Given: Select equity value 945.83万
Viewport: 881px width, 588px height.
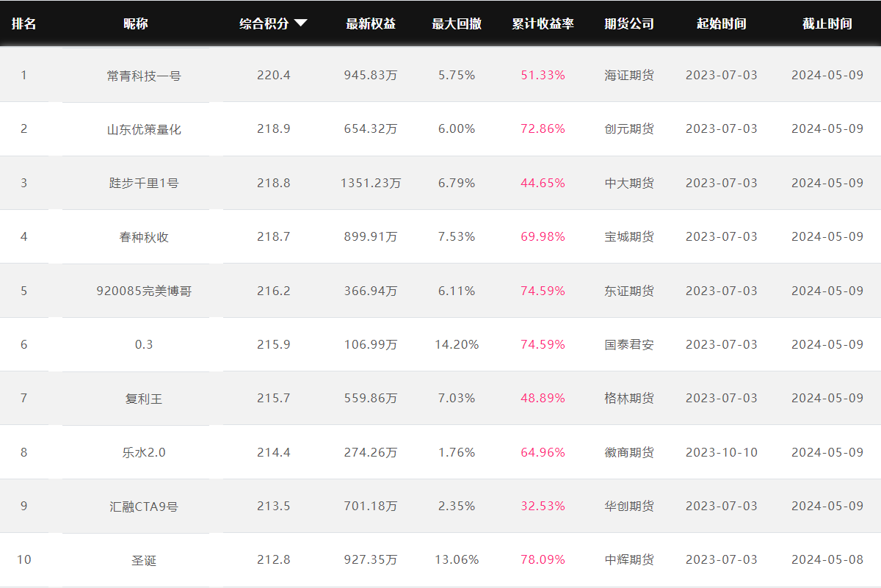Looking at the screenshot, I should pos(371,75).
